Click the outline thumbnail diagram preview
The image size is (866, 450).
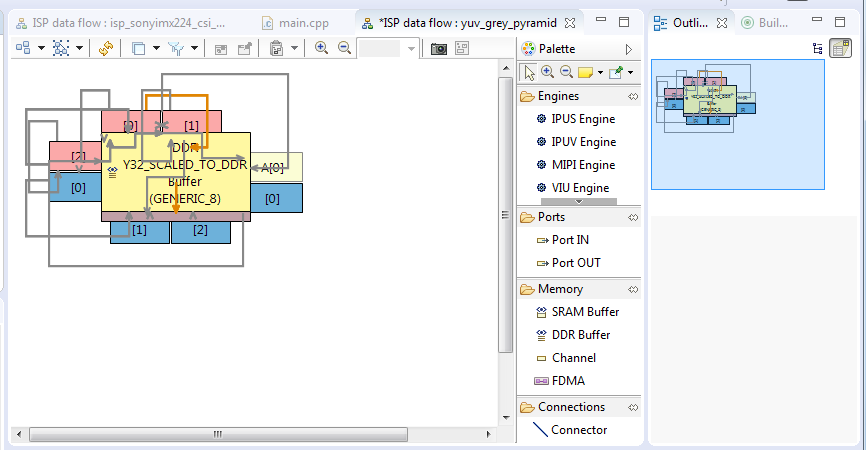click(x=738, y=125)
